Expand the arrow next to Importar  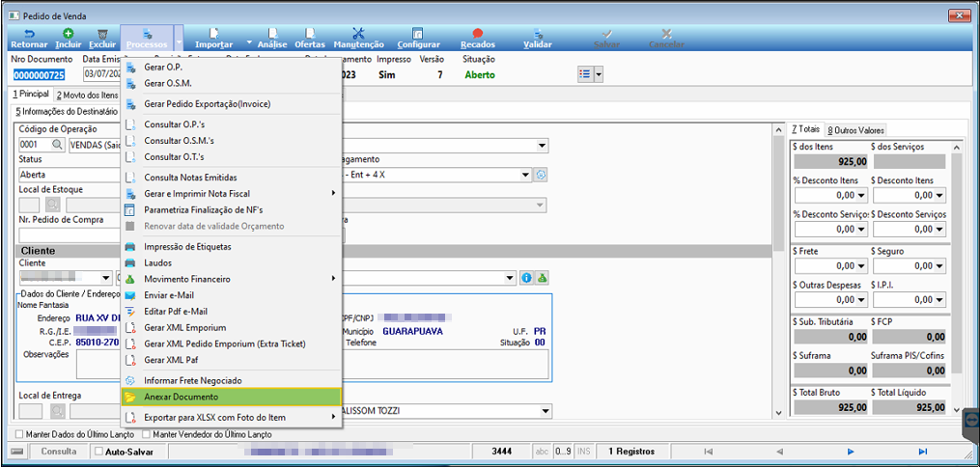[x=249, y=42]
